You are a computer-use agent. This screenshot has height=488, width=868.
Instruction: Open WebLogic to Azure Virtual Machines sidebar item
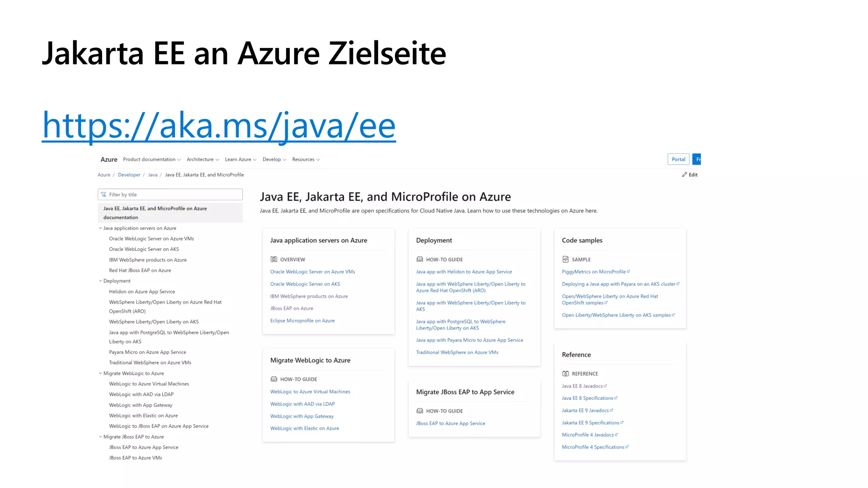click(x=149, y=384)
